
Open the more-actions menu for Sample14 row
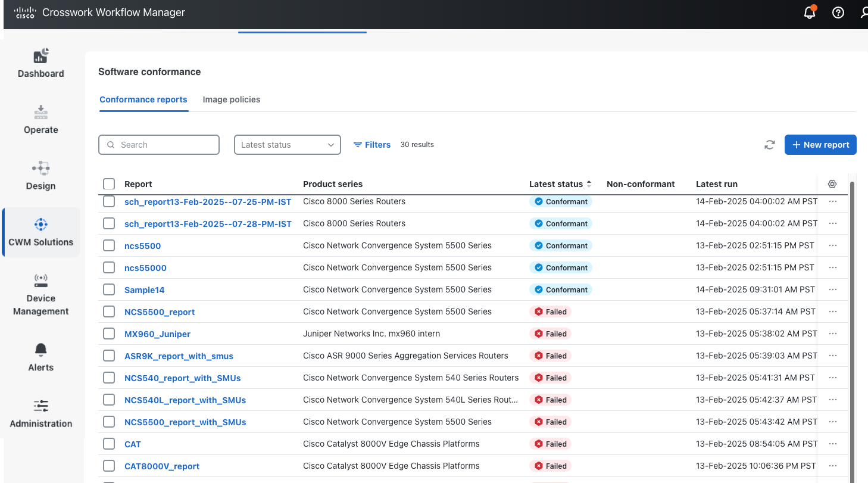[833, 289]
